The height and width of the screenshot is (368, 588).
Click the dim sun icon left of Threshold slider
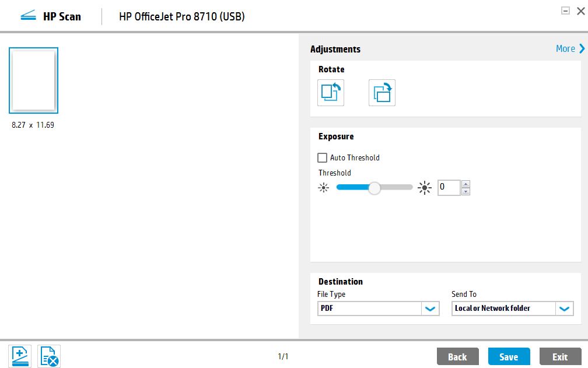pyautogui.click(x=323, y=187)
